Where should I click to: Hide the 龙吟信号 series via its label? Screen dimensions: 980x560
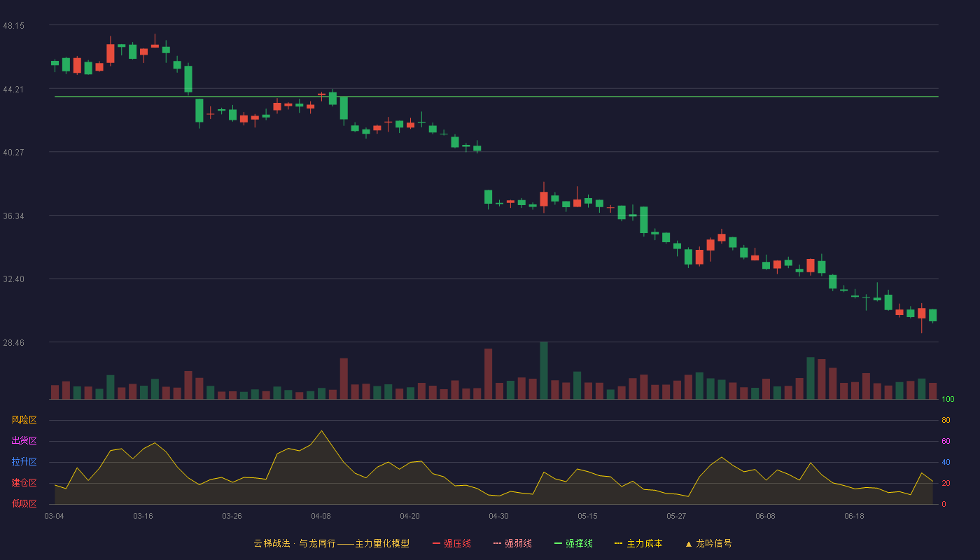pos(714,543)
